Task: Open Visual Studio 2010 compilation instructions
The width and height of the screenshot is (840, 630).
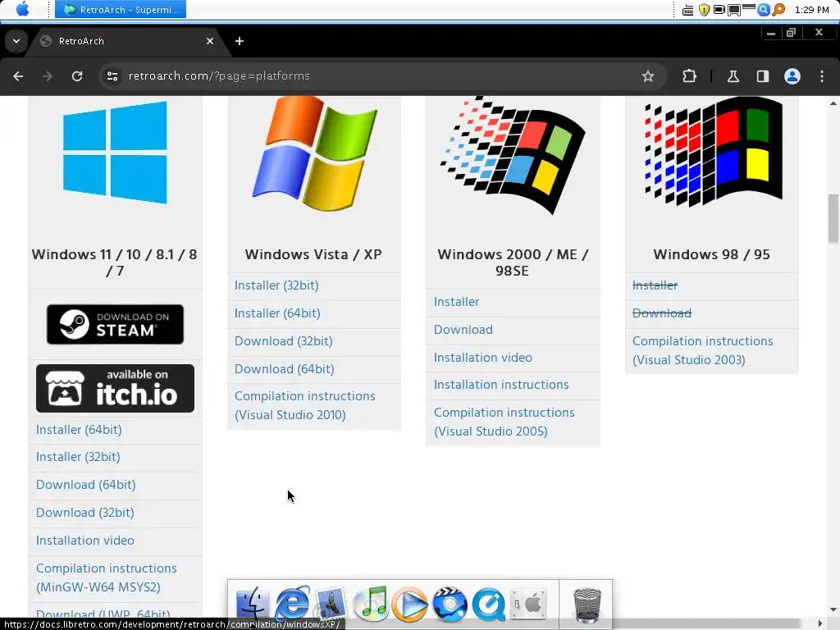Action: point(305,405)
